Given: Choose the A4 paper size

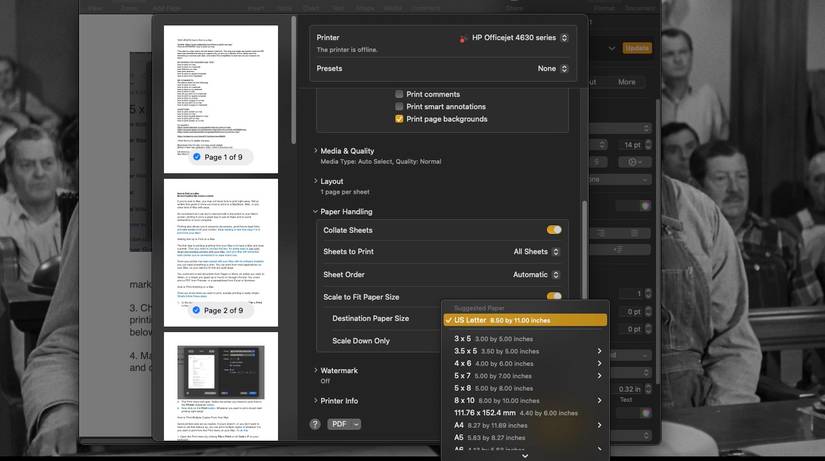Looking at the screenshot, I should (525, 425).
